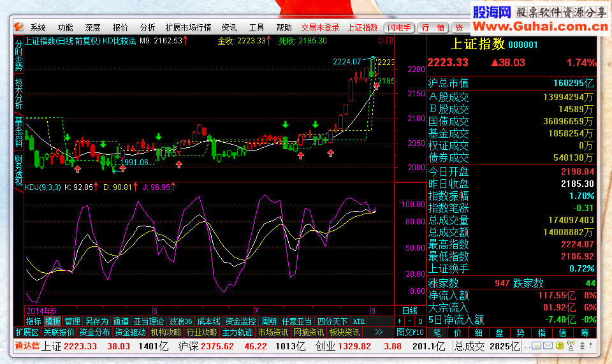Image resolution: width=612 pixels, height=364 pixels.
Task: Click the 图文F10 button
Action: pyautogui.click(x=410, y=332)
